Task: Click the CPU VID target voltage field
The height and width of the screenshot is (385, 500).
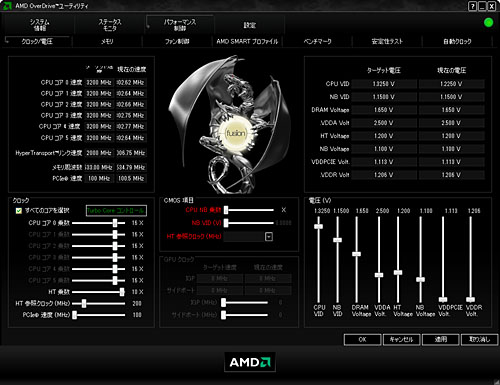Action: [x=384, y=84]
